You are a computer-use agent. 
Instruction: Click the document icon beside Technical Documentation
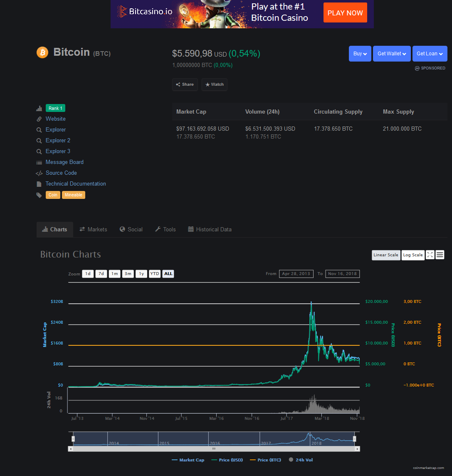[39, 184]
